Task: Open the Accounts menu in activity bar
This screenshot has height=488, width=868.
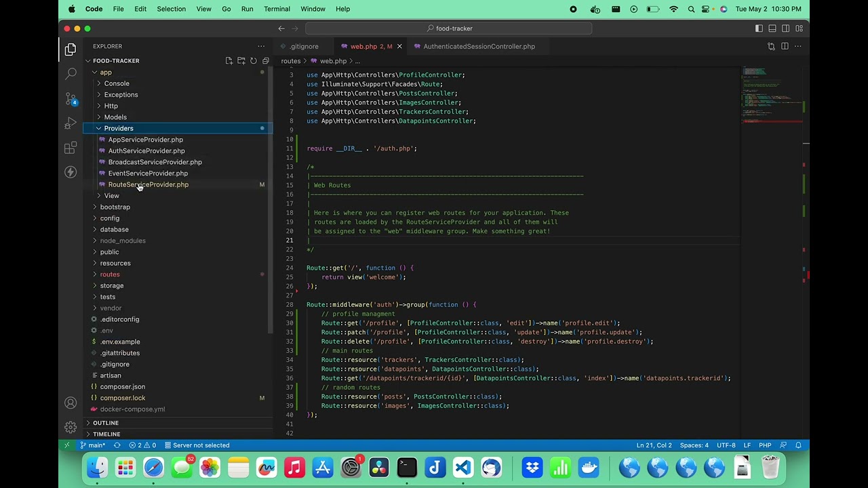Action: click(x=71, y=403)
